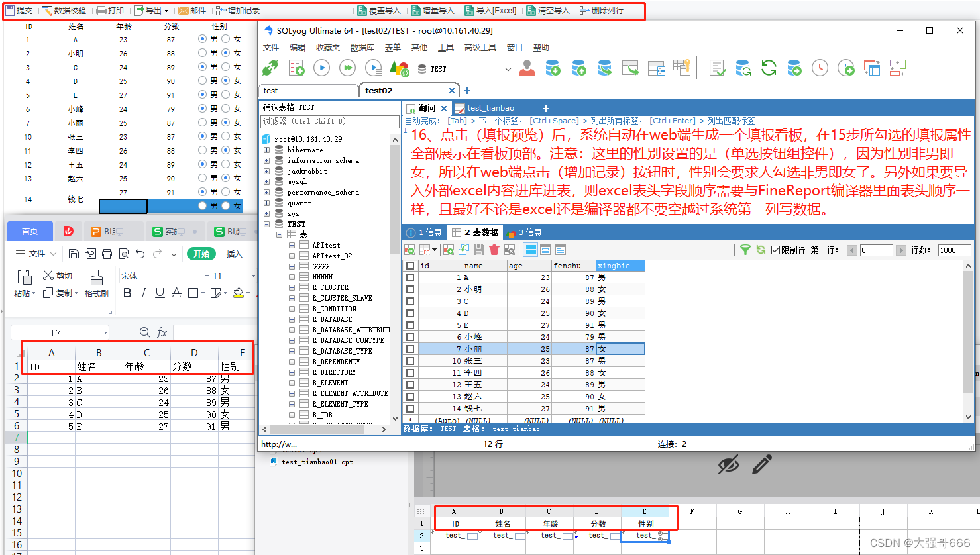
Task: Expand the APItest table node
Action: click(x=292, y=245)
